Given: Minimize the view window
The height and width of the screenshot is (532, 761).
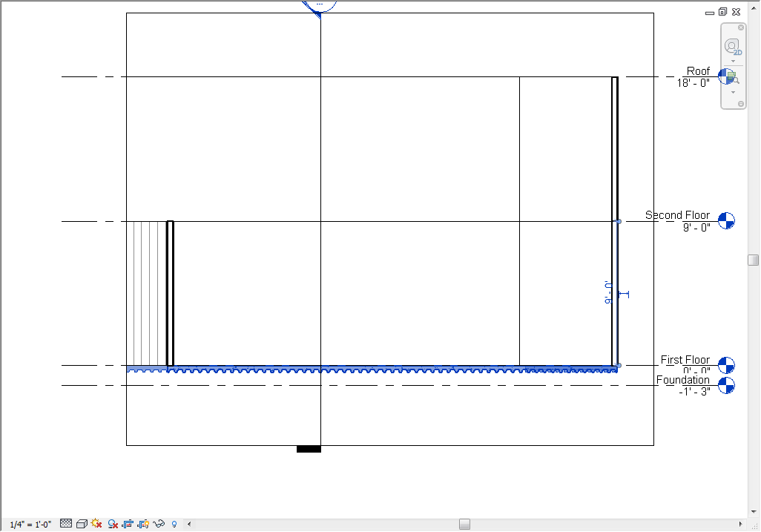Looking at the screenshot, I should click(710, 12).
